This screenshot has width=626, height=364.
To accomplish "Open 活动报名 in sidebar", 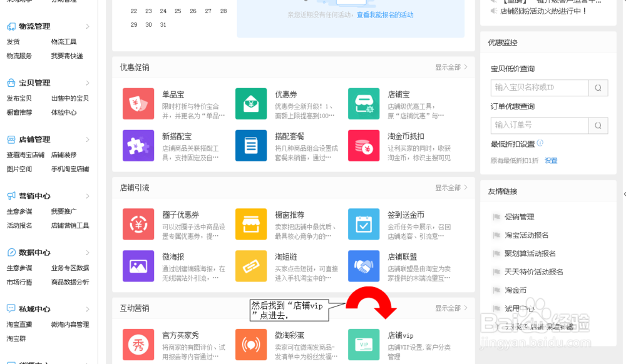I will (19, 226).
